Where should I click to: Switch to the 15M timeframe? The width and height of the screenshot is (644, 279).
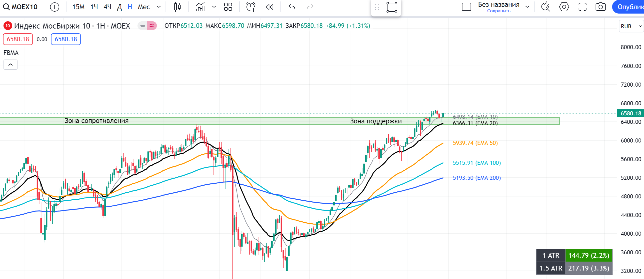(x=78, y=7)
